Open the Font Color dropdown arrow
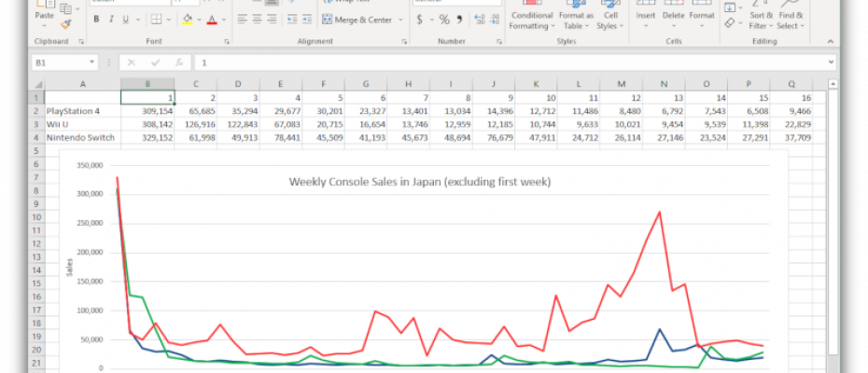The width and height of the screenshot is (868, 373). [x=224, y=20]
